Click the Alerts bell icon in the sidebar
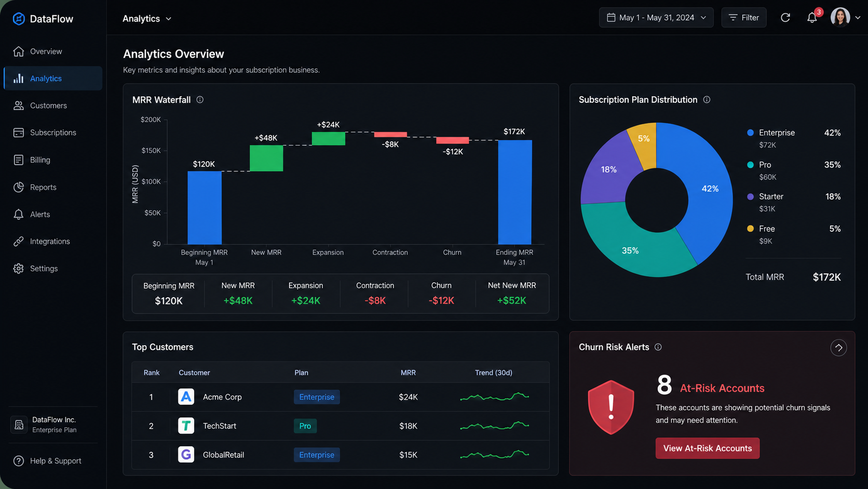The height and width of the screenshot is (489, 868). pos(19,214)
